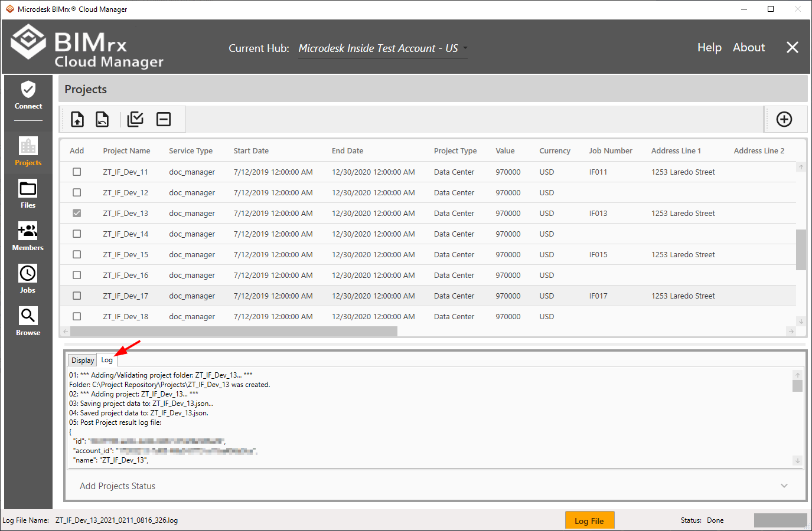Open the Connect section in sidebar

pyautogui.click(x=28, y=96)
